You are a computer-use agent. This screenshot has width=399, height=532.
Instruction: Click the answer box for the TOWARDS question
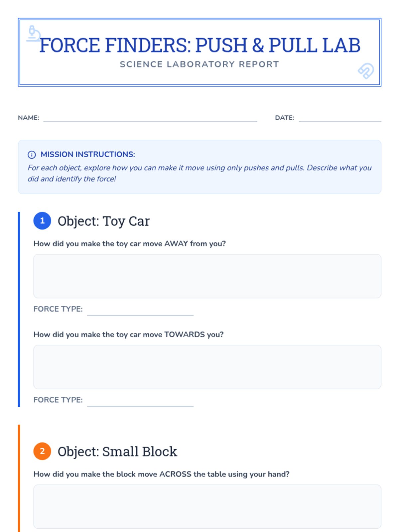(x=207, y=367)
